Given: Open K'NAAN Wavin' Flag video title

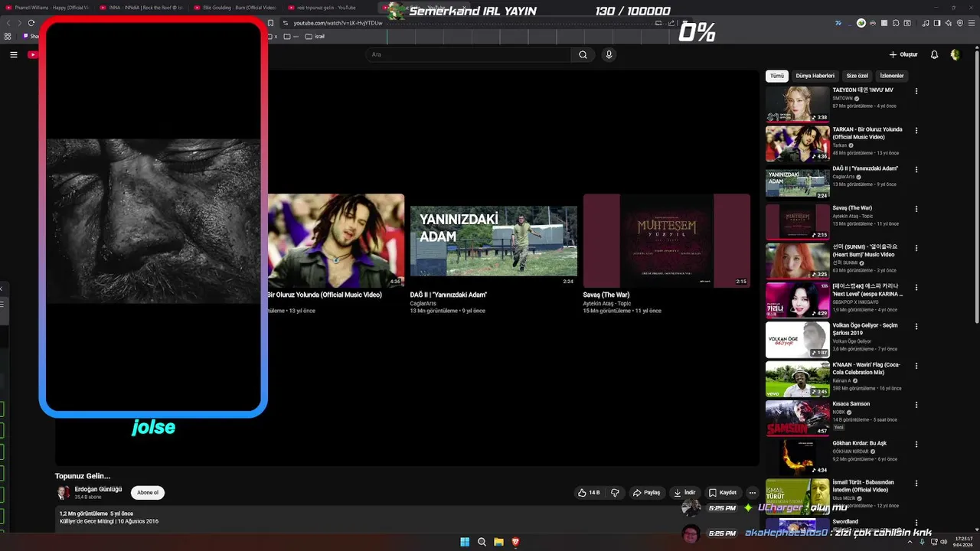Looking at the screenshot, I should coord(867,368).
